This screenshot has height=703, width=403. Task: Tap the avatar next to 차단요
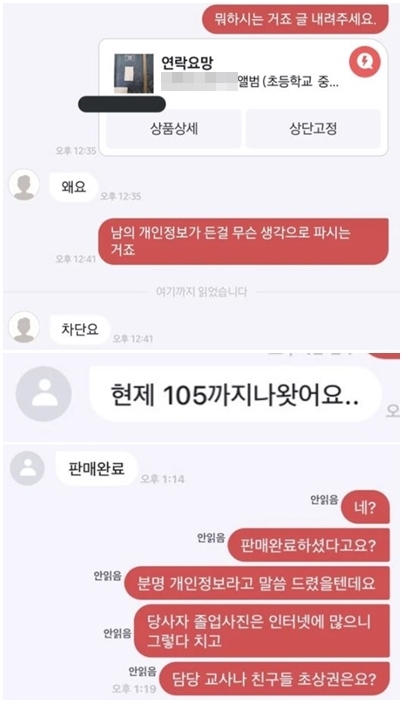click(24, 327)
